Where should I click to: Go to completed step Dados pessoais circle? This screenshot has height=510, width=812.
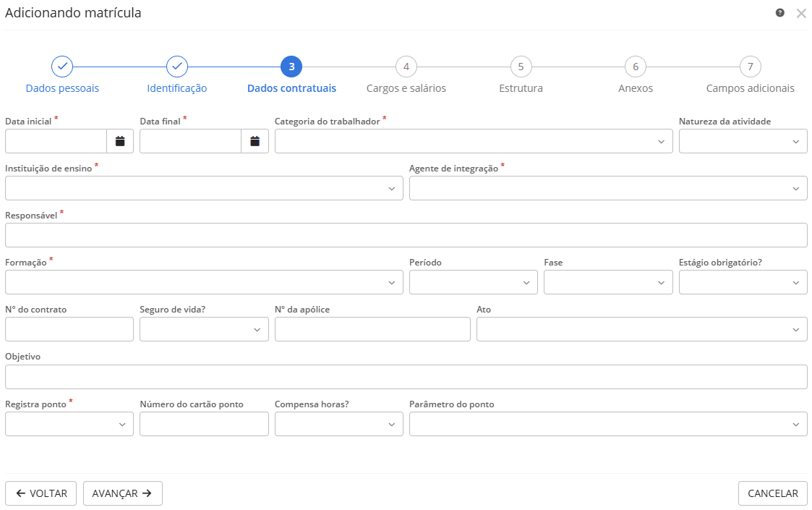pos(62,67)
